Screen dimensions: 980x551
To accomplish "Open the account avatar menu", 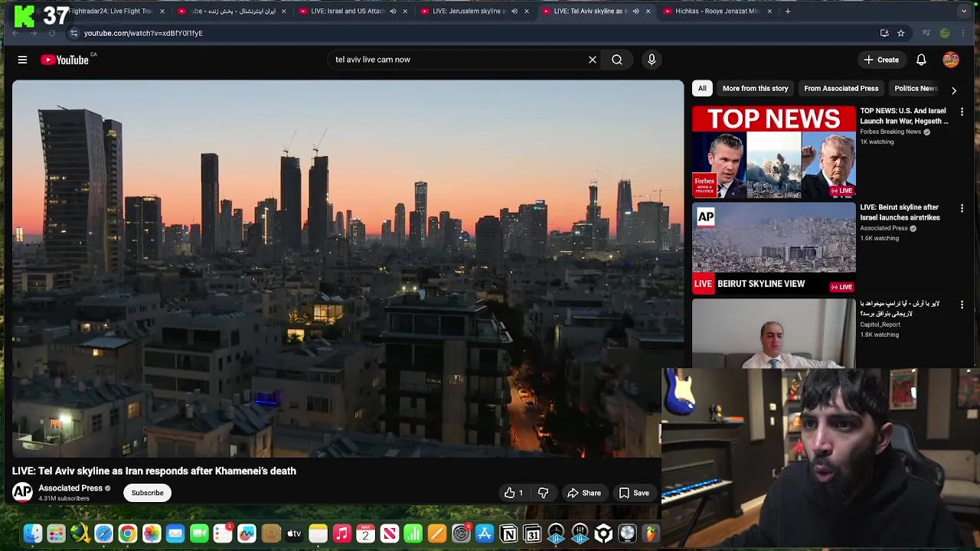I will pos(951,60).
